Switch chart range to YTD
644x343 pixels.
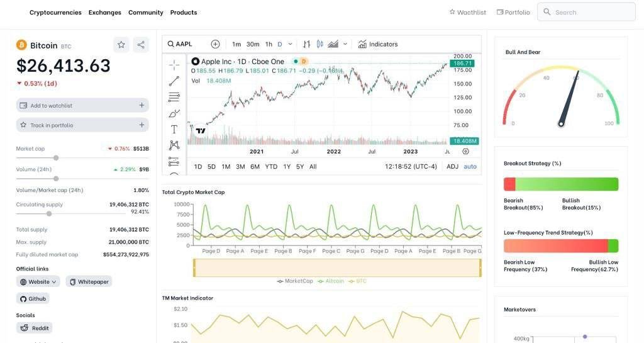[271, 167]
